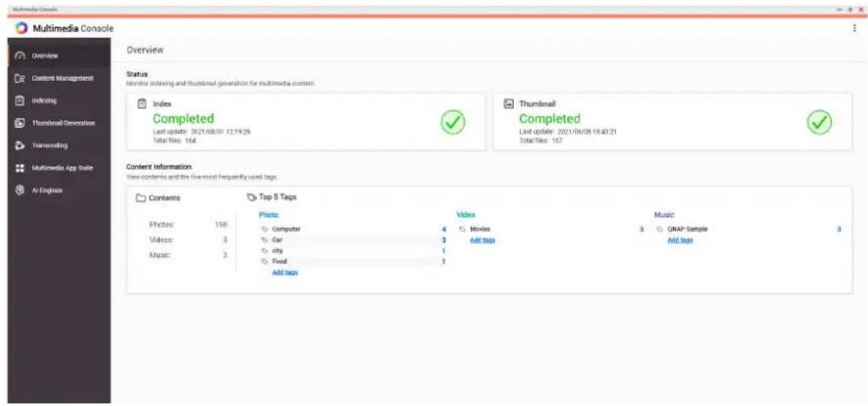This screenshot has height=406, width=868.
Task: Click the Computer tag count 4
Action: coord(444,229)
